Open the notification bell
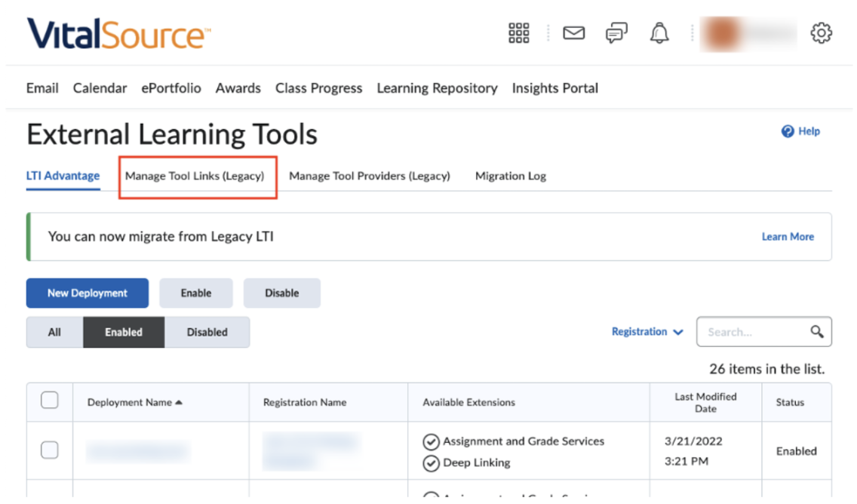Viewport: 857px width, 504px height. 658,32
